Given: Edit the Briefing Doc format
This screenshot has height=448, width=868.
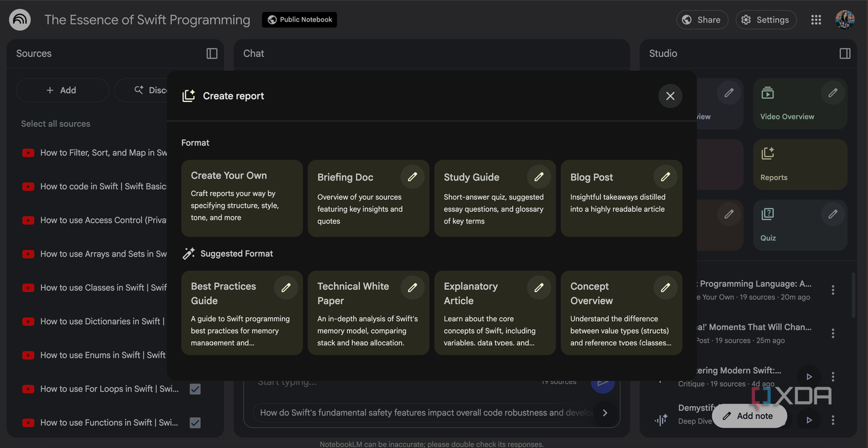Looking at the screenshot, I should (413, 177).
